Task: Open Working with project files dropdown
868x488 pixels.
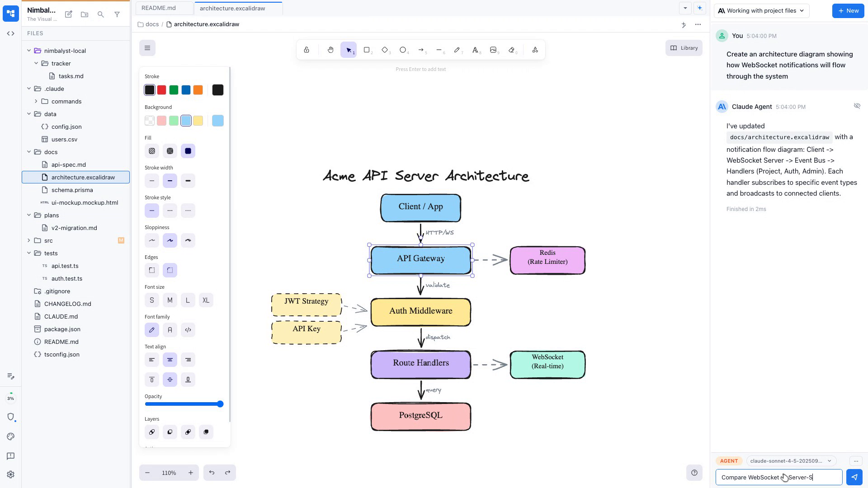Action: (761, 11)
